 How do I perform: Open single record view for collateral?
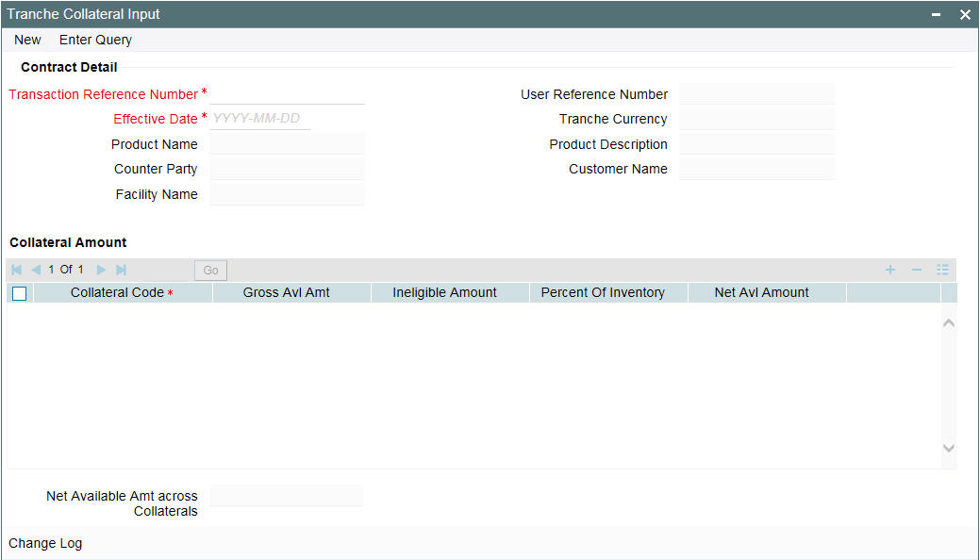[x=942, y=270]
